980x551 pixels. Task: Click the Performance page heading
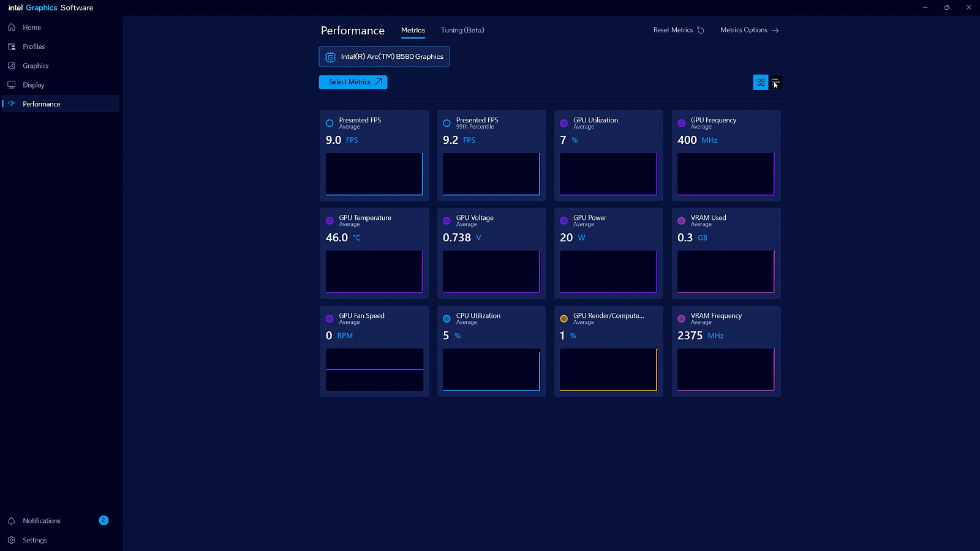click(x=352, y=31)
